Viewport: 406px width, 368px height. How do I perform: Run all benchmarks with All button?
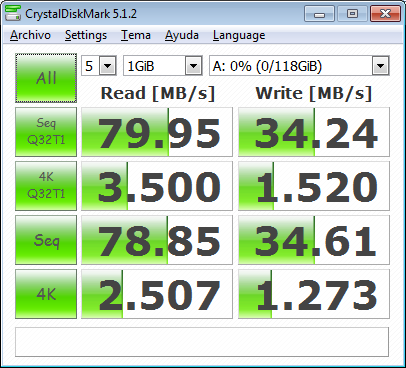46,78
